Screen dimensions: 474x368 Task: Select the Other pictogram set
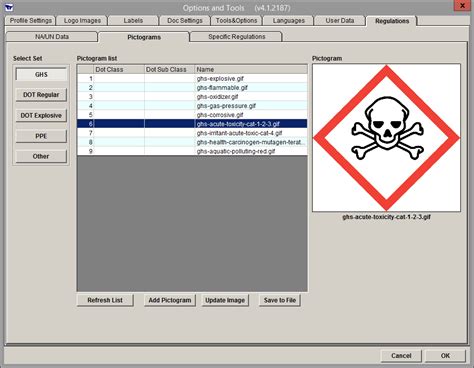tap(41, 156)
